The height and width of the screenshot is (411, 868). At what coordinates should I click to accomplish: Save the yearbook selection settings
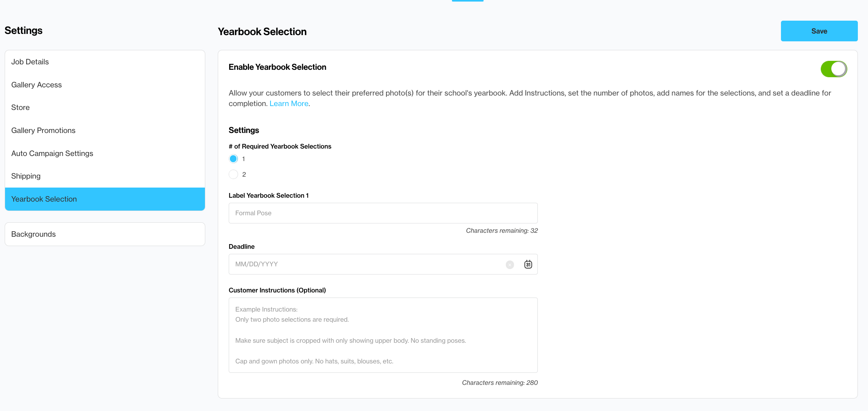[x=819, y=31]
